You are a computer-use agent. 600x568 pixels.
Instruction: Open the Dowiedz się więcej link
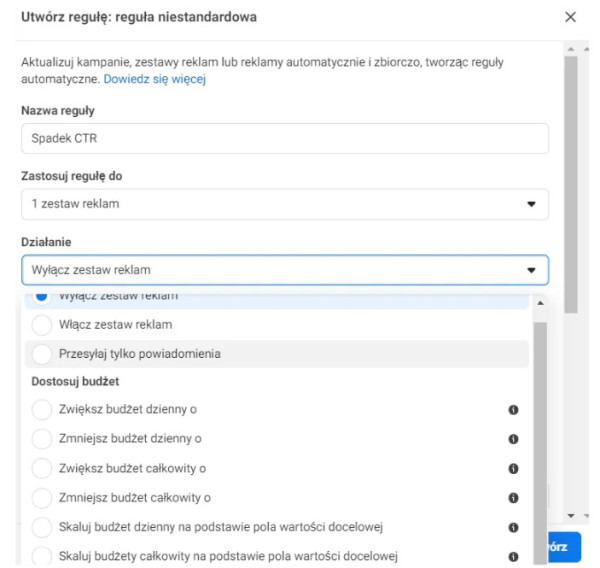click(154, 79)
